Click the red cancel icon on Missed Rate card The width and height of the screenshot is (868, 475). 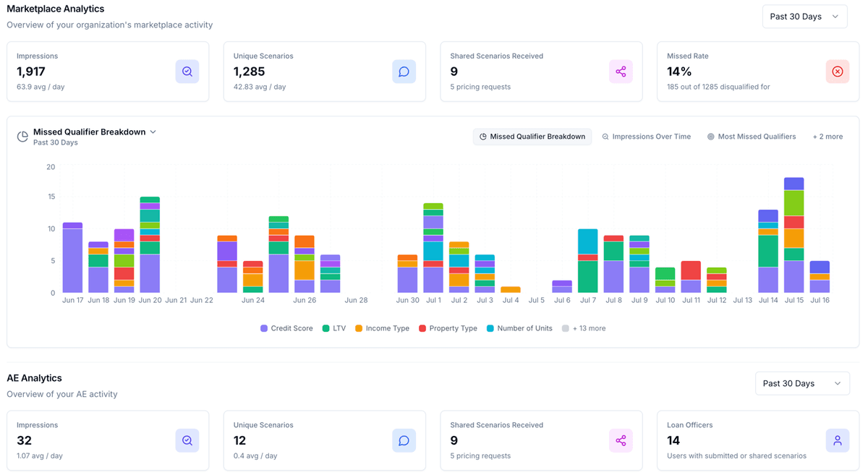(x=838, y=72)
